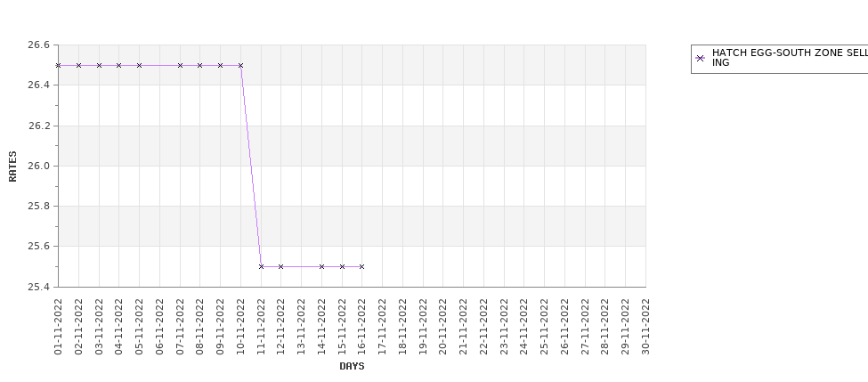Click the 25.8 y-axis label
The image size is (868, 382).
coord(39,206)
